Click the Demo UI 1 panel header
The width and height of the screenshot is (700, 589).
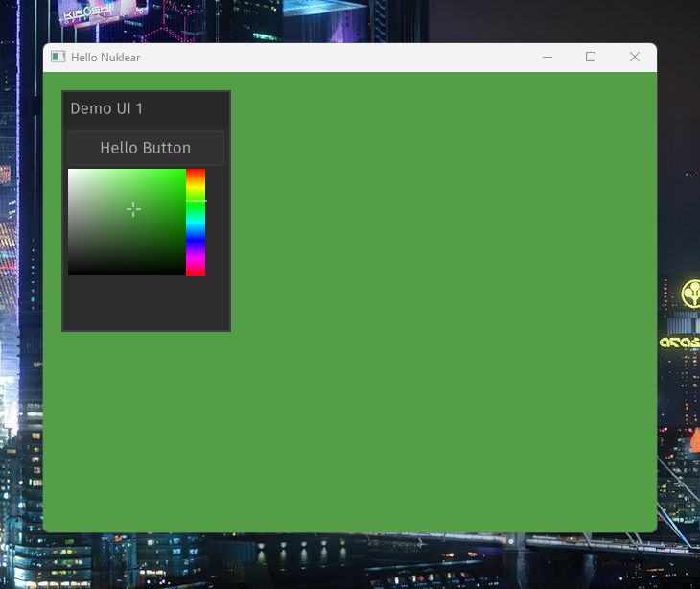(x=146, y=108)
